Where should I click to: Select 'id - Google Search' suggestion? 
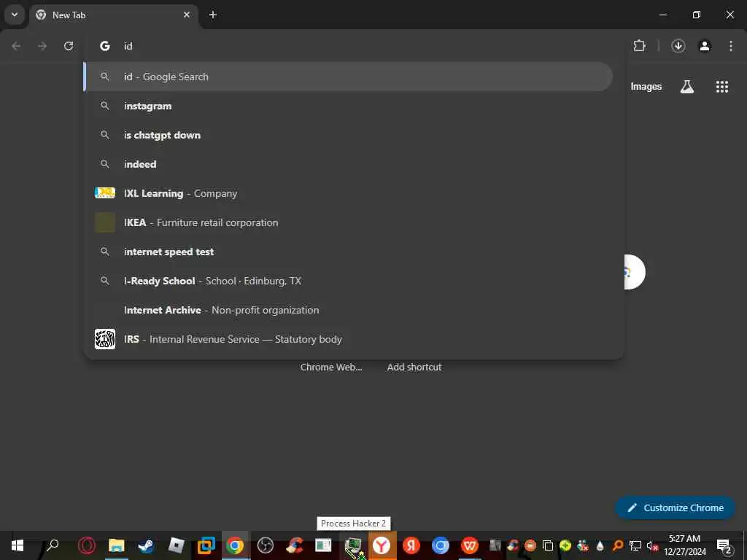pos(349,77)
